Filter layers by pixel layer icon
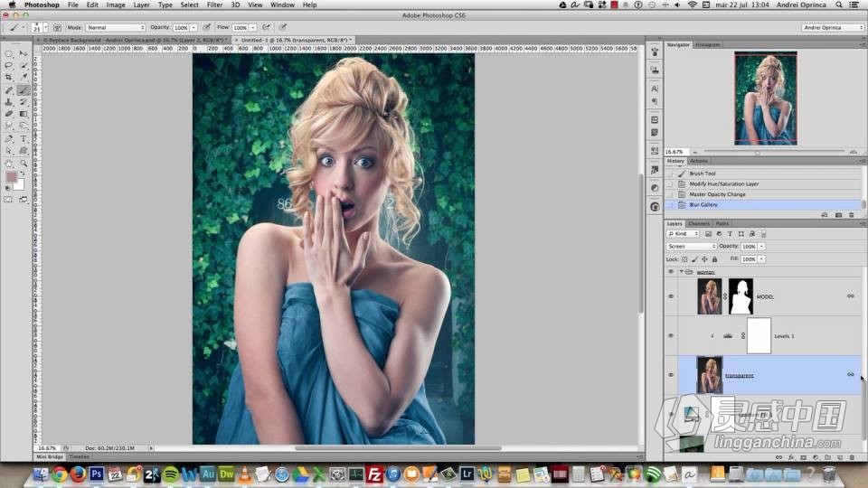868x488 pixels. 708,234
